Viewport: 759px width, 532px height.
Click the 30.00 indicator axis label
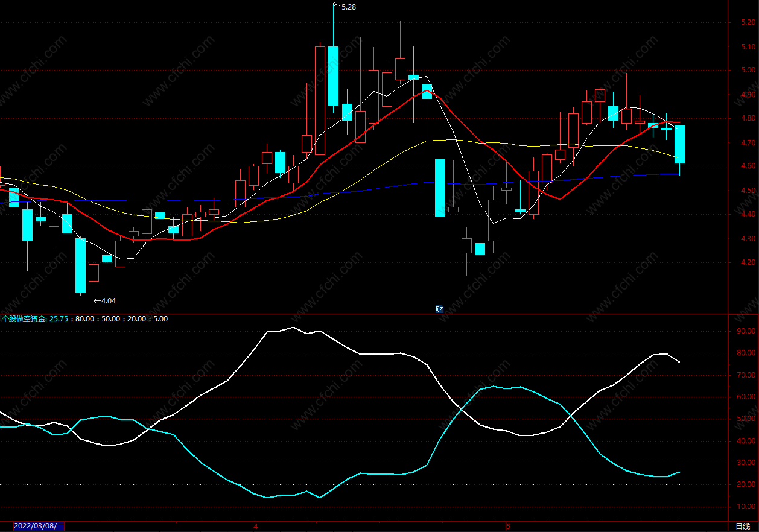746,463
